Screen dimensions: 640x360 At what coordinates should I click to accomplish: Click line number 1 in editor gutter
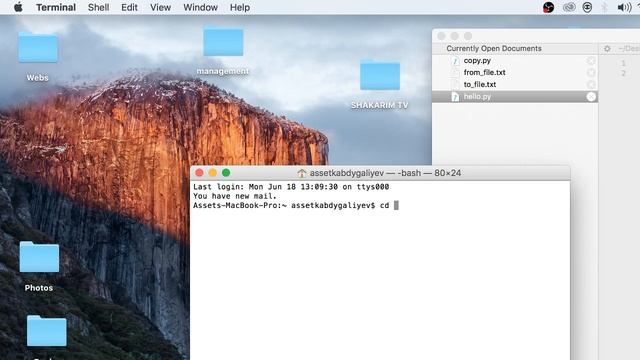coord(623,63)
